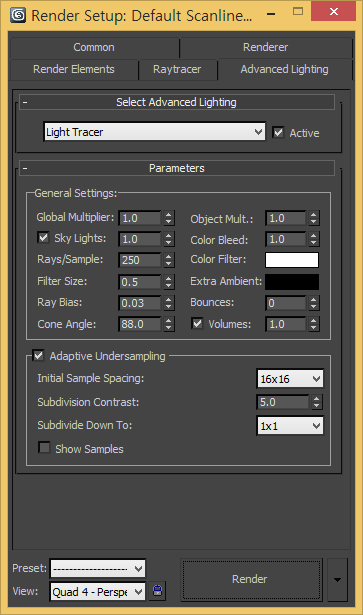Minimize the Render Setup window
This screenshot has height=615, width=363.
271,13
